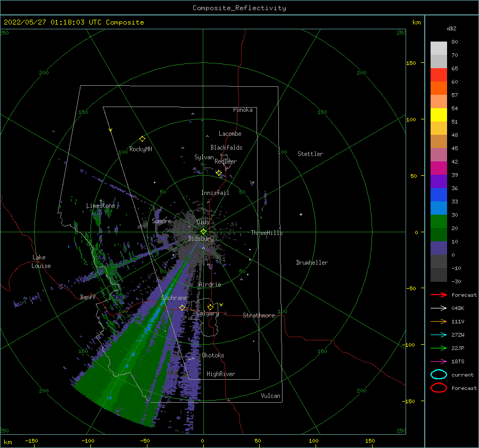Click the HighRiver label
This screenshot has width=479, height=448.
221,374
